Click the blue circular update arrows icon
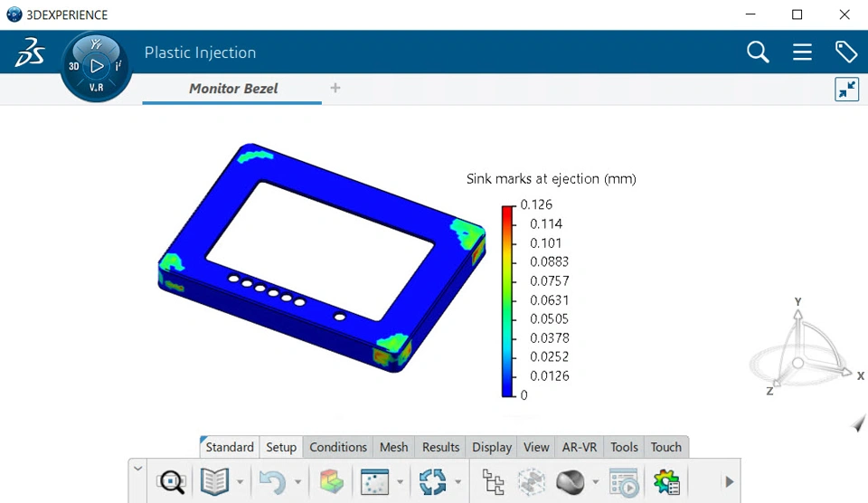Screen dimensions: 868x503 coord(432,482)
